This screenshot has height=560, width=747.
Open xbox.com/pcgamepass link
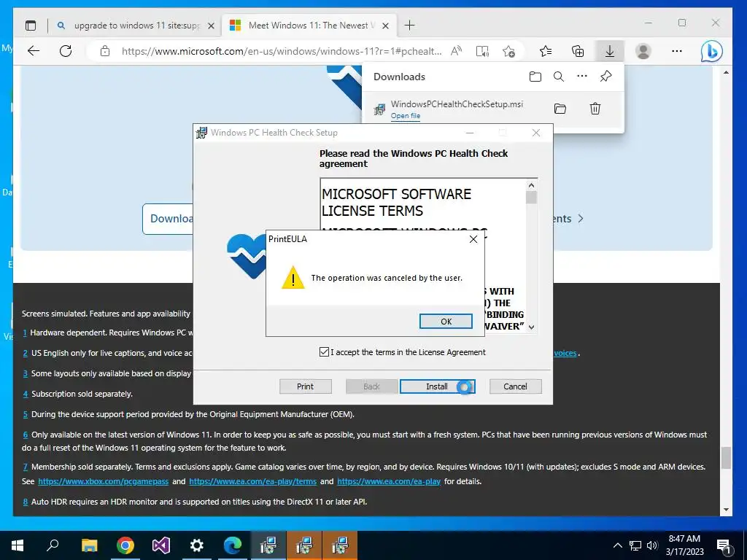[x=104, y=481]
